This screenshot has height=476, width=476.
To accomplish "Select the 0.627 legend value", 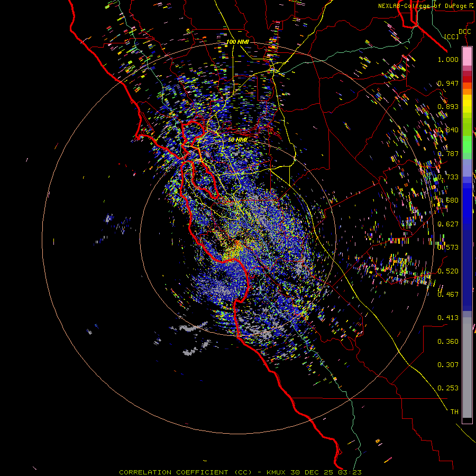I will pos(448,224).
